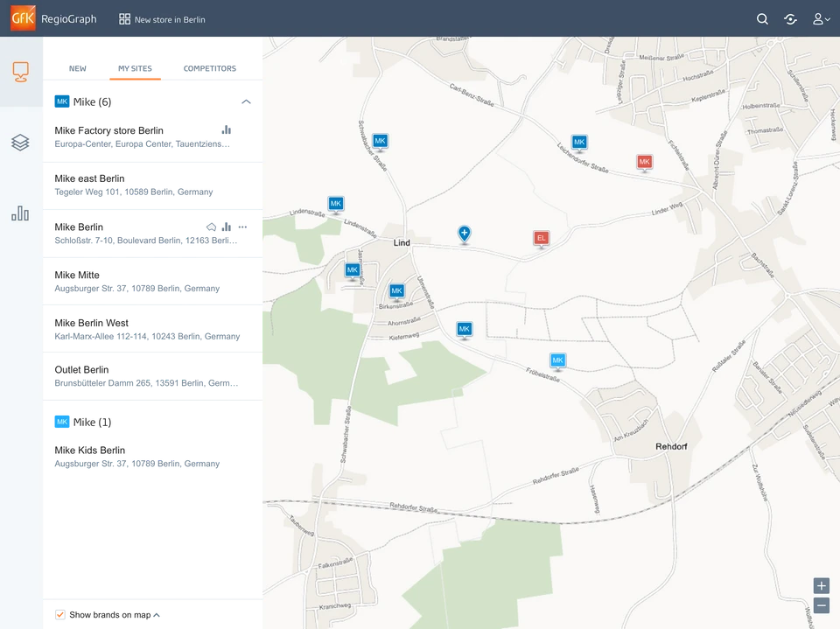Click the GfK logo
The image size is (840, 629).
pos(23,18)
